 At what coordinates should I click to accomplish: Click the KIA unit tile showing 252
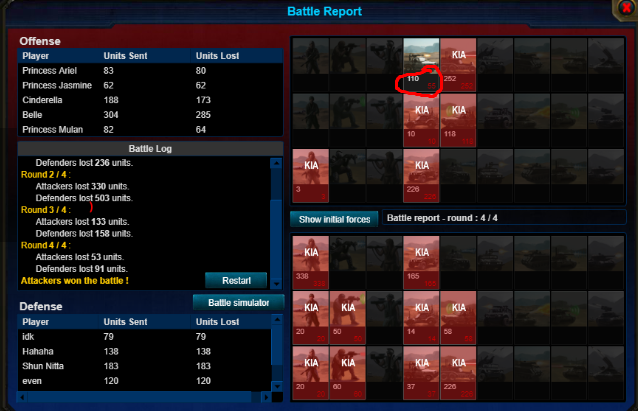pyautogui.click(x=458, y=65)
